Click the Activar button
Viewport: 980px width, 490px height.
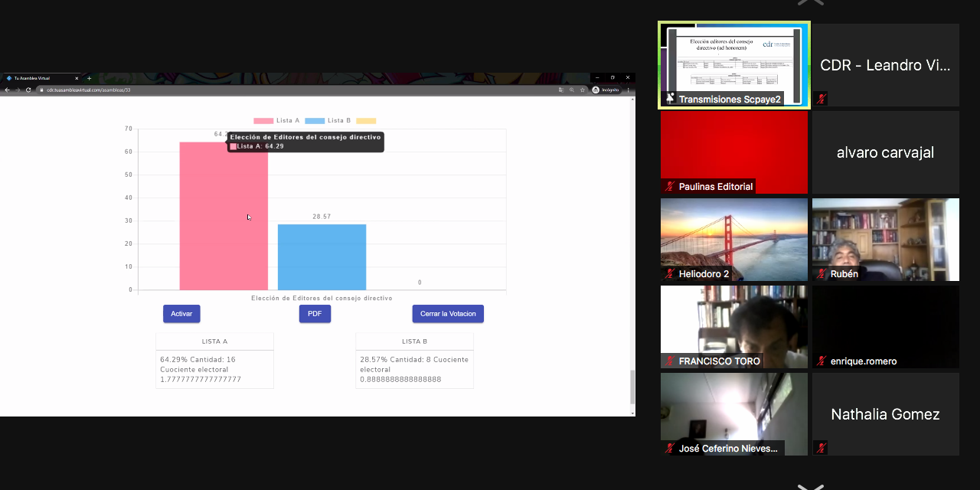[181, 314]
